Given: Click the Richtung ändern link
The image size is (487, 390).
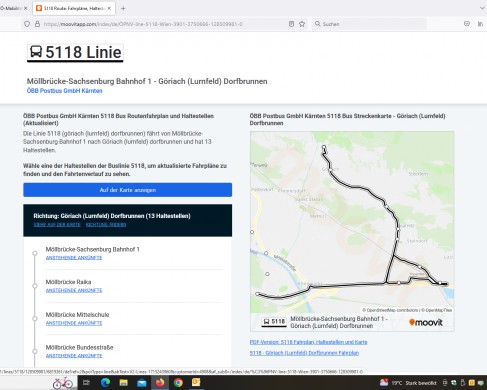Looking at the screenshot, I should [106, 225].
